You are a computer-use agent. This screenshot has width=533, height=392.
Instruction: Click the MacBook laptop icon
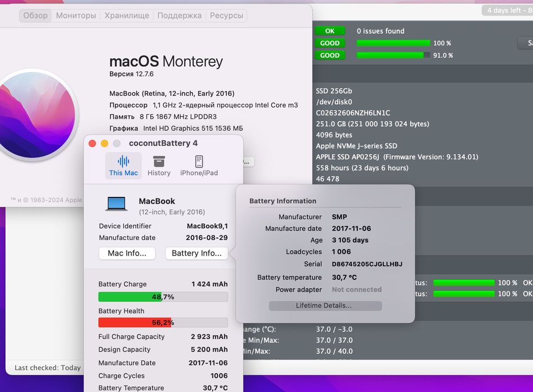point(117,204)
